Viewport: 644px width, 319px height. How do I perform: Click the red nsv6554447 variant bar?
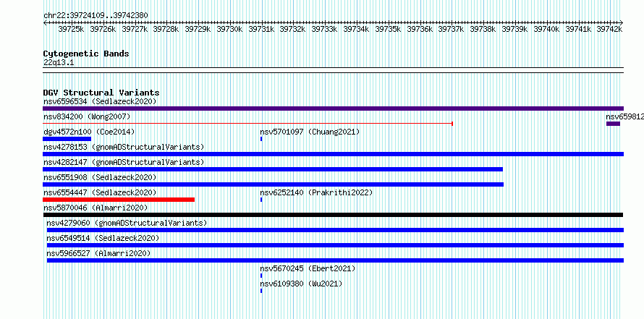click(x=119, y=200)
